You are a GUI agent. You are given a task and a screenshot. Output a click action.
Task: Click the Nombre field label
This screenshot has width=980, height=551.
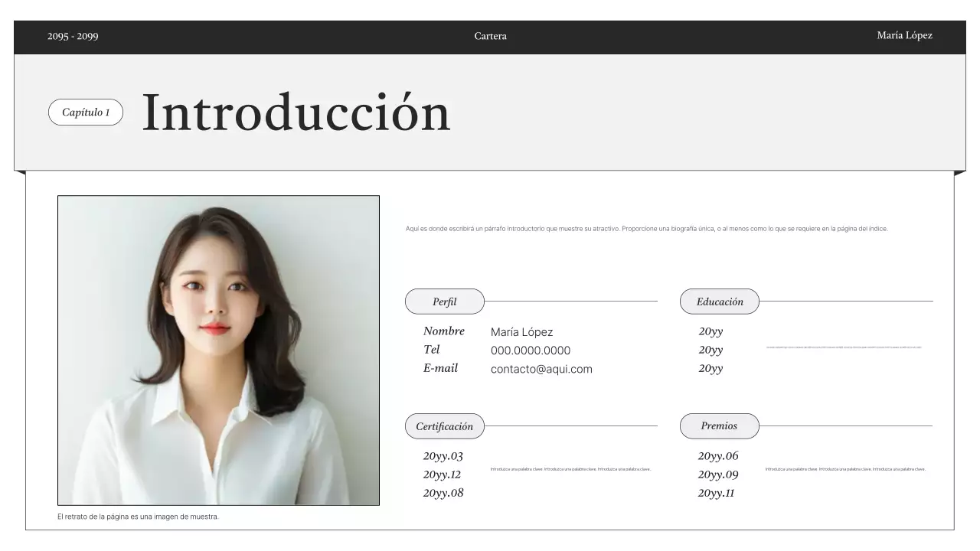coord(444,331)
